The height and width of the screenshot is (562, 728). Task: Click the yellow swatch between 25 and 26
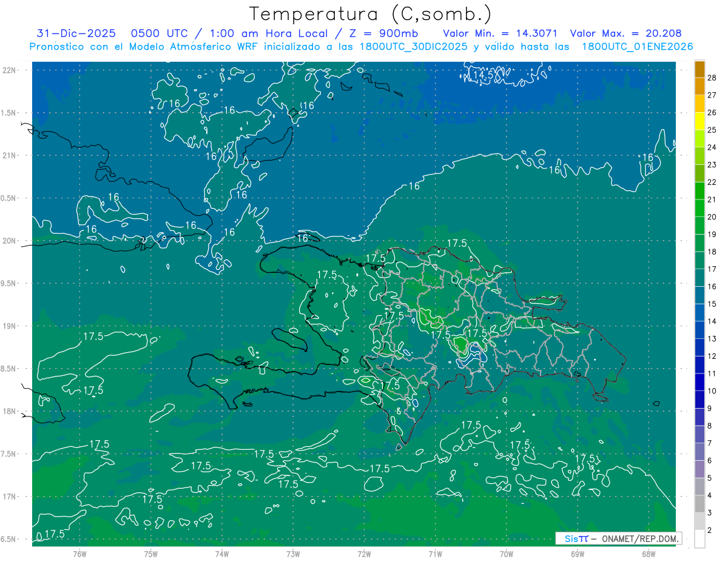699,121
